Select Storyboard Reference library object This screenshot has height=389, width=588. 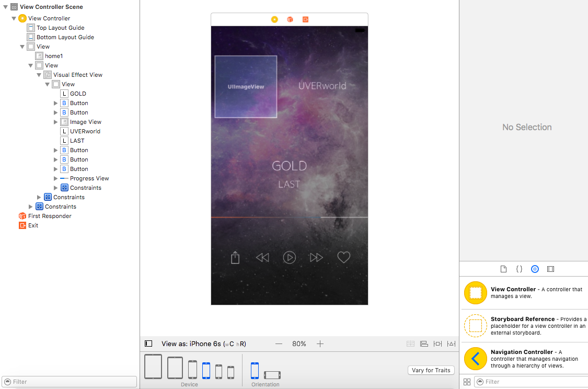[524, 326]
